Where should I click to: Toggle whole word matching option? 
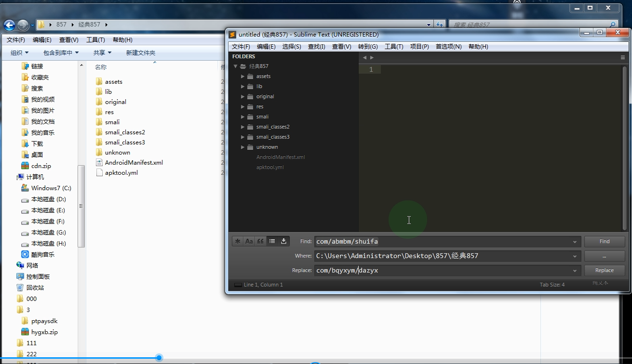tap(260, 241)
